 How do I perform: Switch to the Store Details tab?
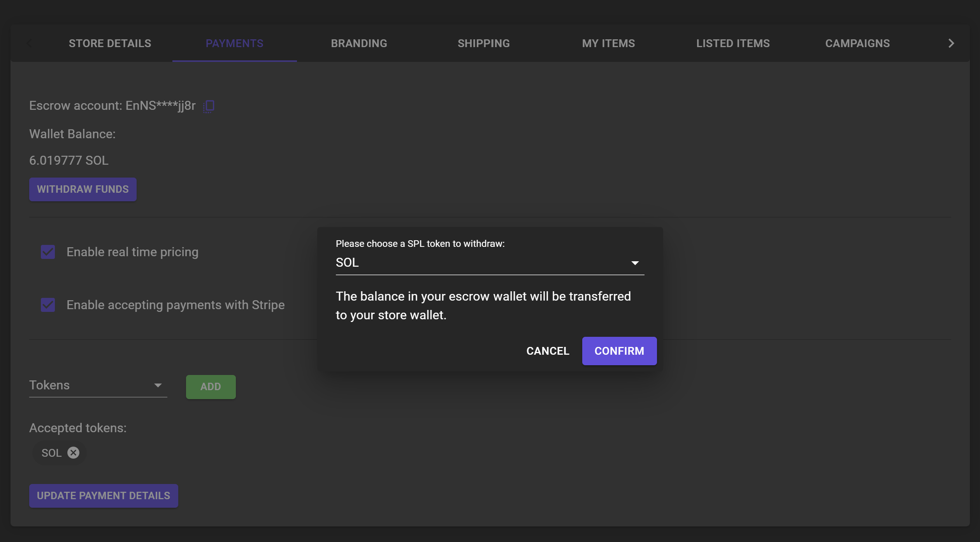tap(110, 43)
